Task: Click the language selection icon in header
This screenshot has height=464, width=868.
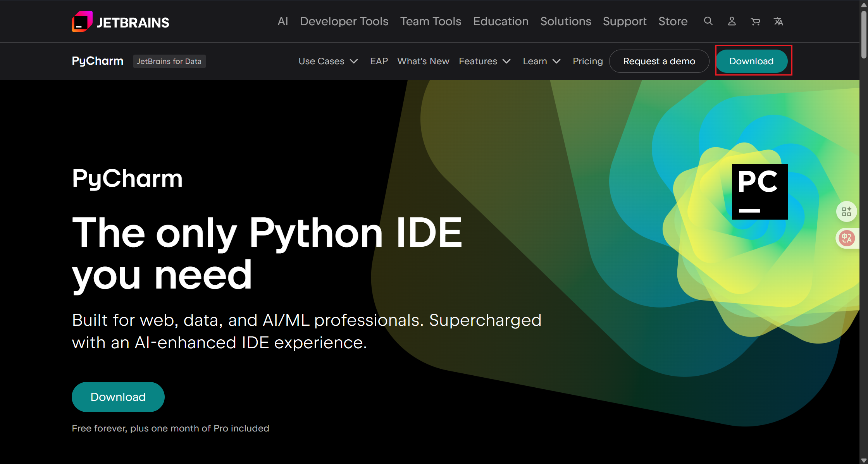Action: click(778, 21)
